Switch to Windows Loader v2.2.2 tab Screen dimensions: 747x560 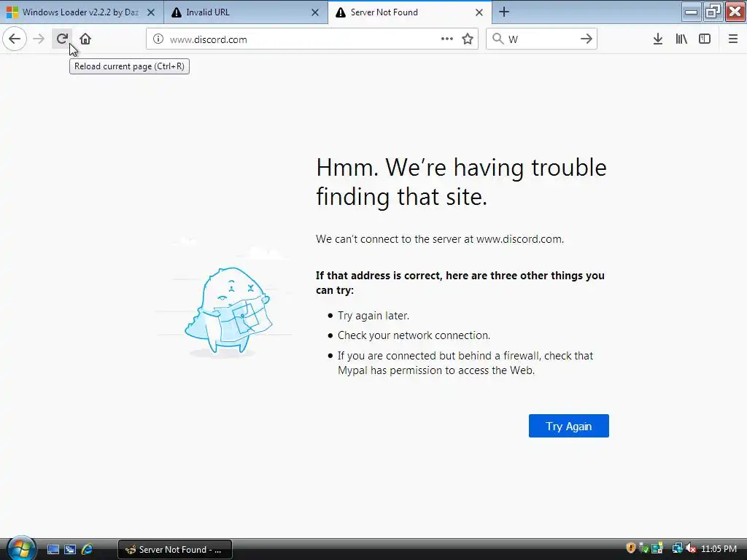[x=82, y=12]
